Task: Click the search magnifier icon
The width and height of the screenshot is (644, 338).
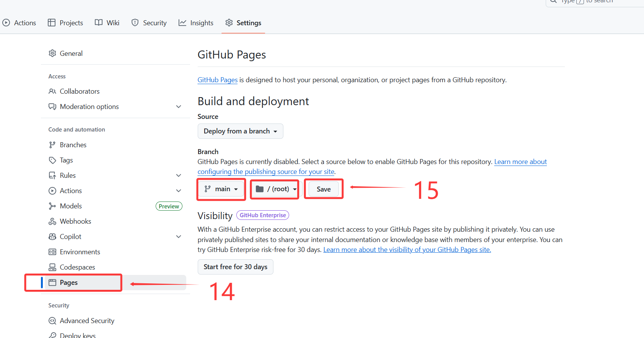Action: click(553, 1)
